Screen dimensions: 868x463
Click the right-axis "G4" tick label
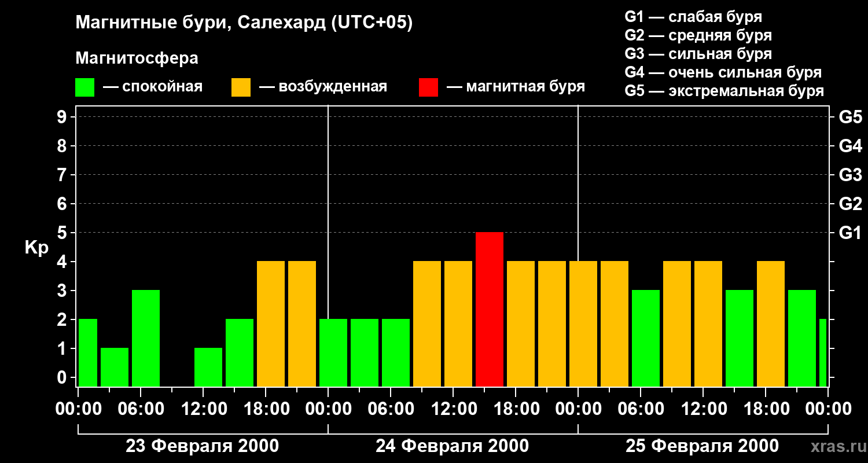pyautogui.click(x=850, y=146)
